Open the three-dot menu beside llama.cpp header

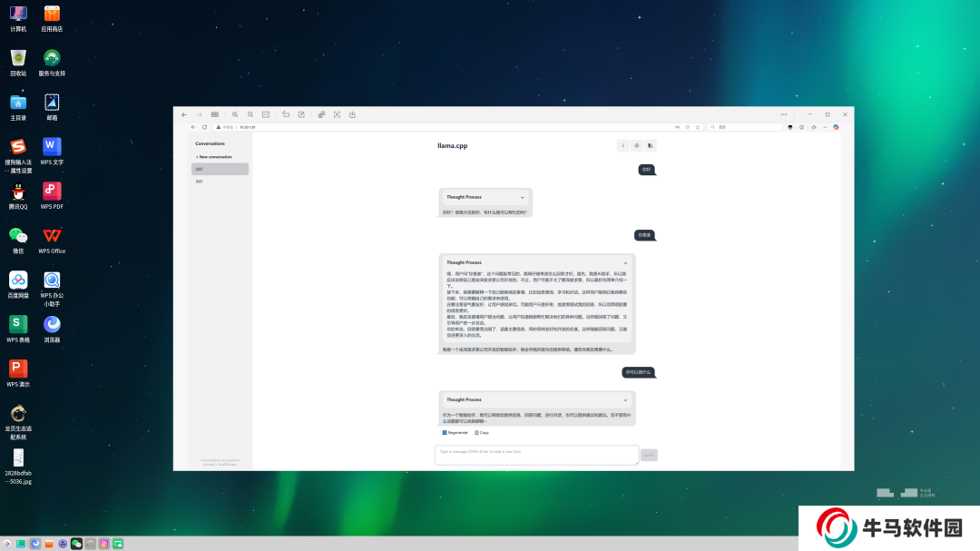pos(622,145)
